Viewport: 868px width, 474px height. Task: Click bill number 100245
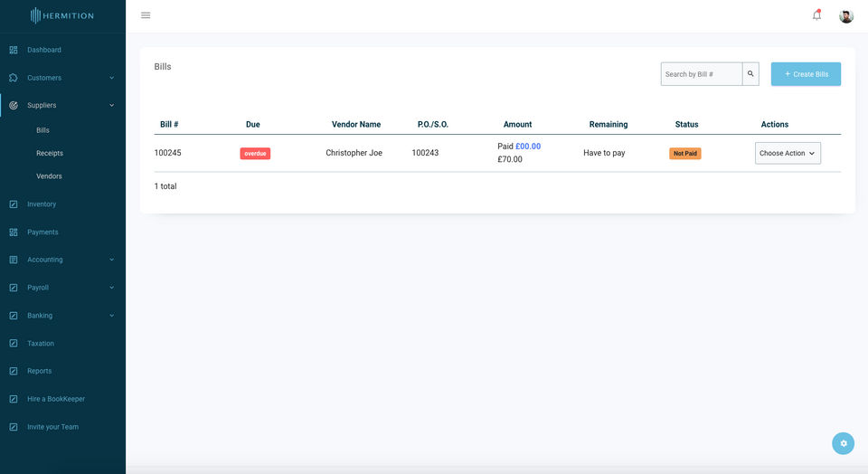pos(168,153)
